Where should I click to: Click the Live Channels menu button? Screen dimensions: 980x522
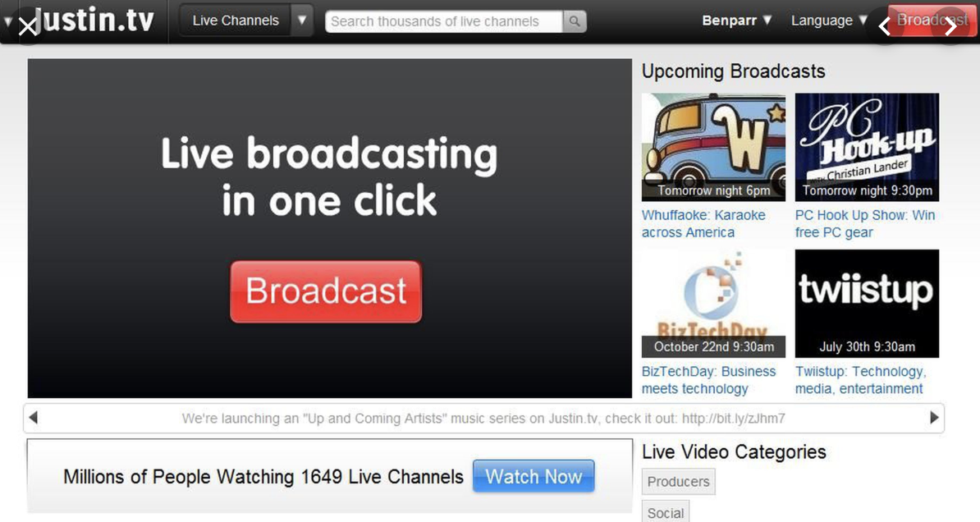click(236, 20)
